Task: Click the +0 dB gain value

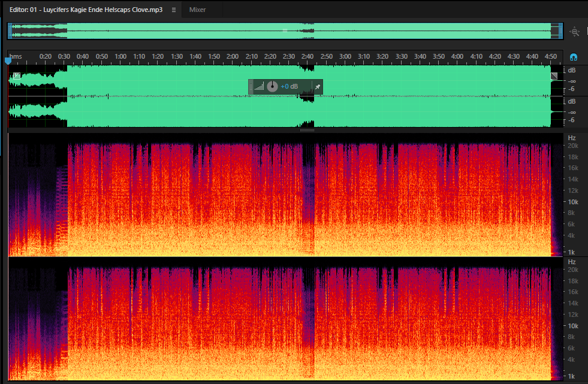Action: tap(289, 86)
